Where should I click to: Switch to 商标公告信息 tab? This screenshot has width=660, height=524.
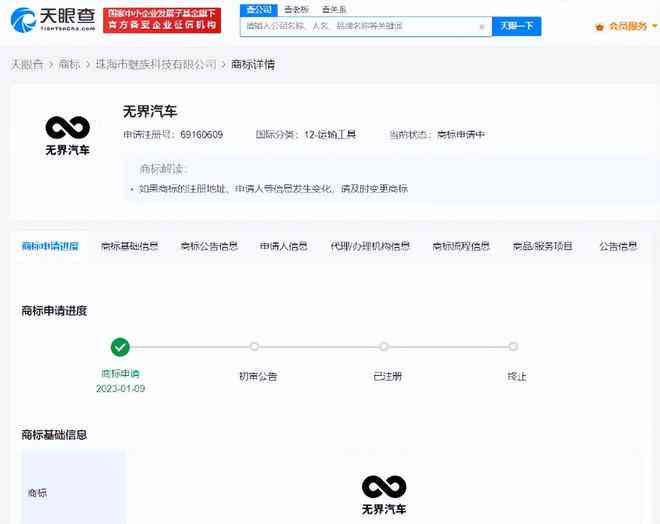tap(209, 246)
